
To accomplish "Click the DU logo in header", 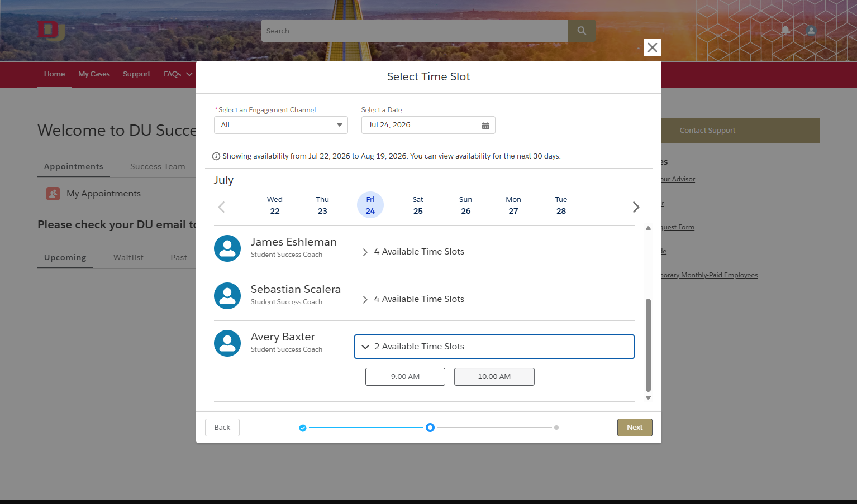I will tap(51, 31).
